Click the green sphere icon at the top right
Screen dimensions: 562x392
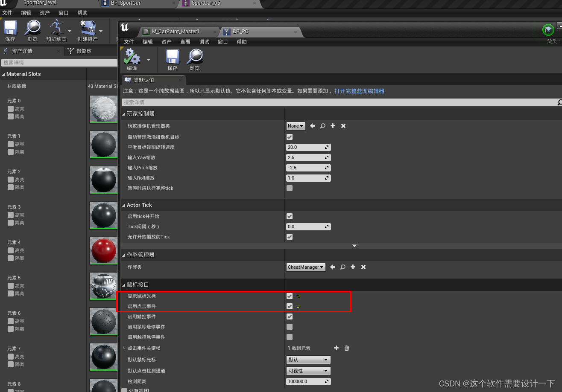pos(548,30)
